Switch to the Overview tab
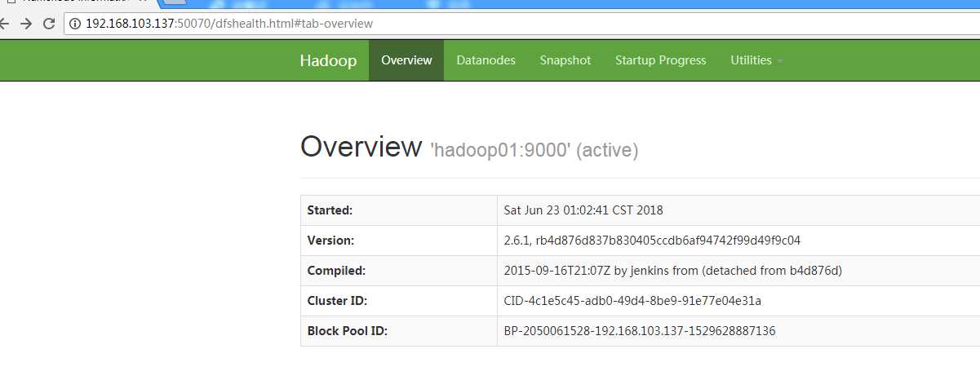The width and height of the screenshot is (980, 371). point(406,60)
